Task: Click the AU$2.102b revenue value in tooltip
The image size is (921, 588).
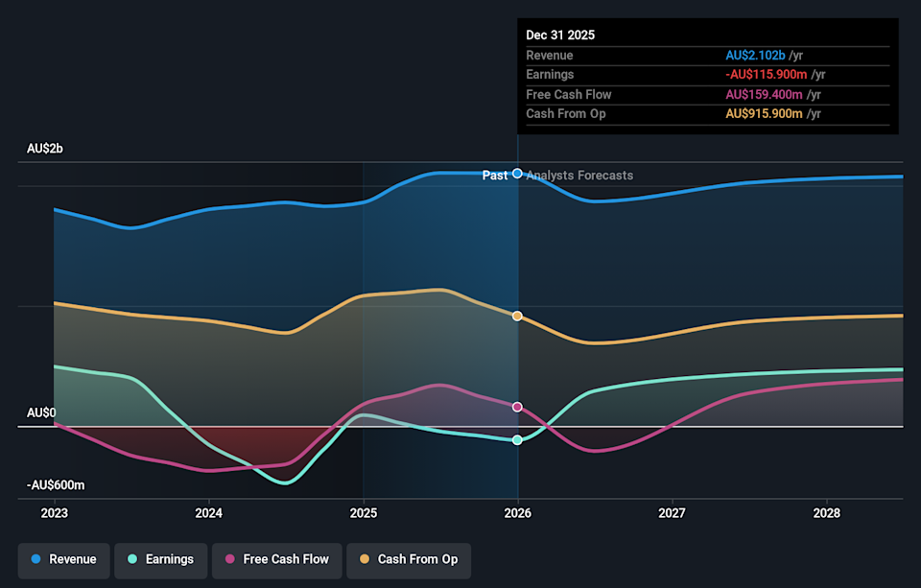Action: coord(755,56)
